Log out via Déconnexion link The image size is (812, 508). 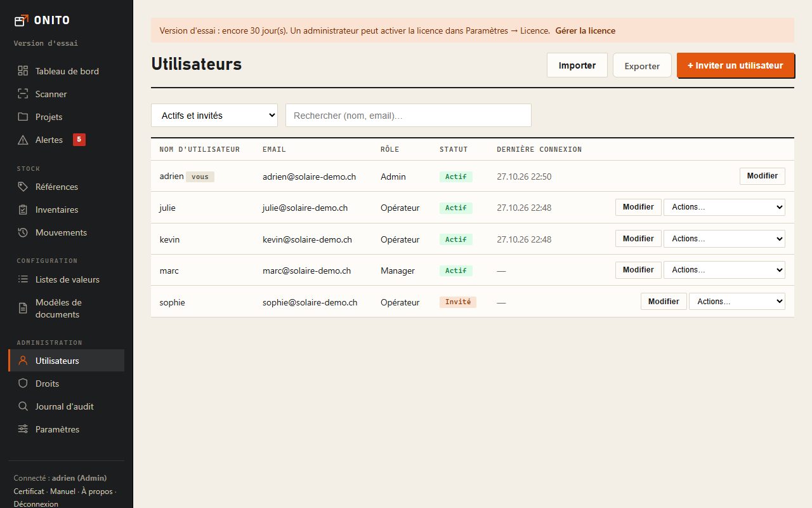click(36, 504)
